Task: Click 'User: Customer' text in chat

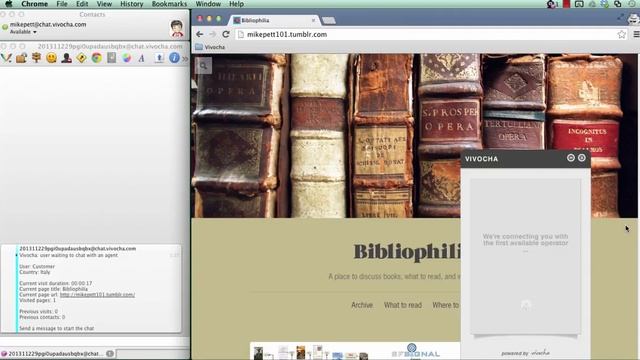Action: pos(37,267)
